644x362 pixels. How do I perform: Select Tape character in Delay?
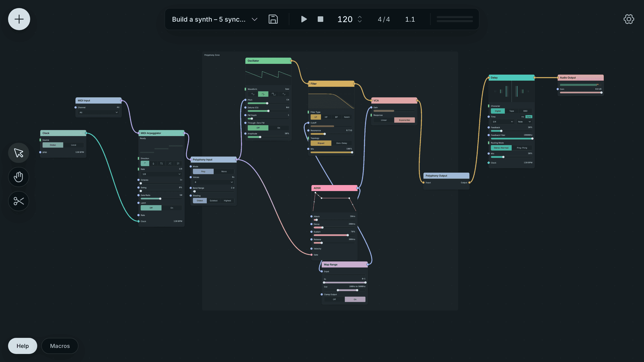512,111
